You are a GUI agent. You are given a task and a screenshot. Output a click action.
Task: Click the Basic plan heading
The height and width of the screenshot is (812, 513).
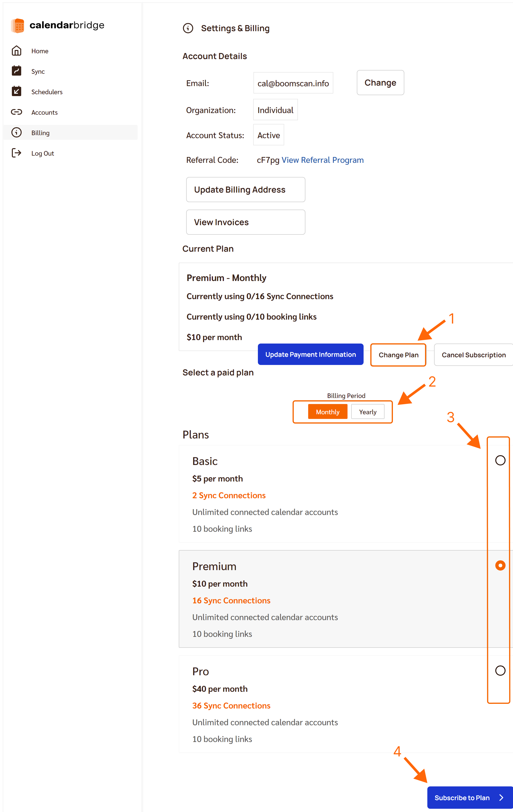click(205, 461)
